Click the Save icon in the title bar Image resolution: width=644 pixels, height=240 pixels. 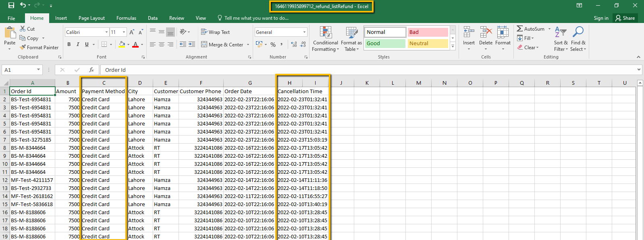tap(11, 5)
